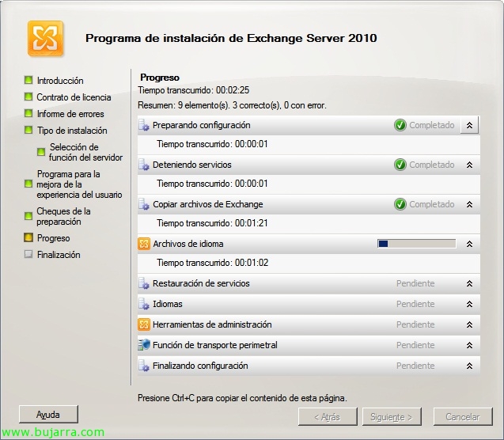504x440 pixels.
Task: Click Programa para la mejora indicator square
Action: pos(28,184)
